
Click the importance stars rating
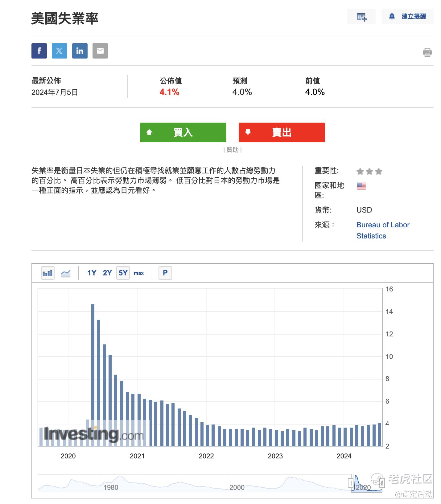(369, 171)
